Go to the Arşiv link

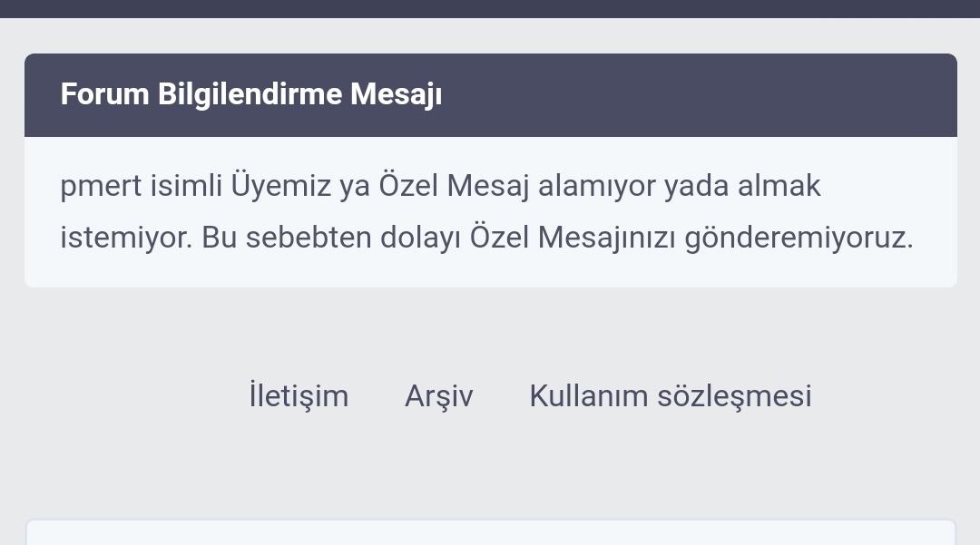[x=438, y=396]
